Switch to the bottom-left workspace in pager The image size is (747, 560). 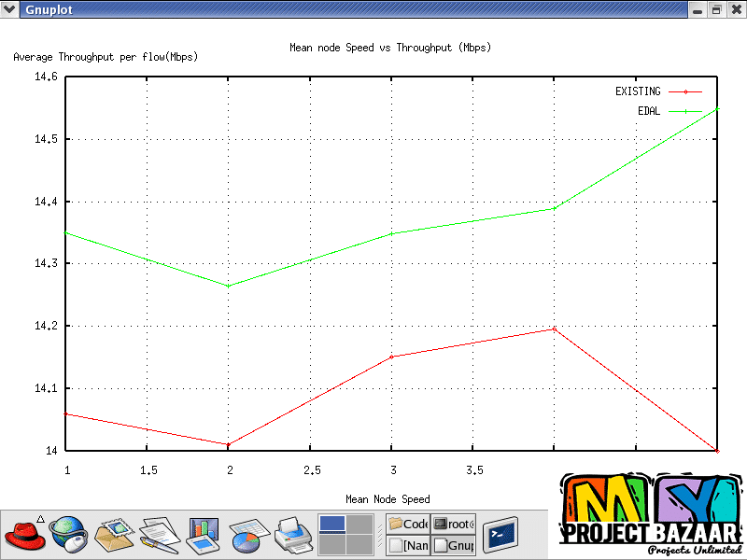pyautogui.click(x=332, y=545)
